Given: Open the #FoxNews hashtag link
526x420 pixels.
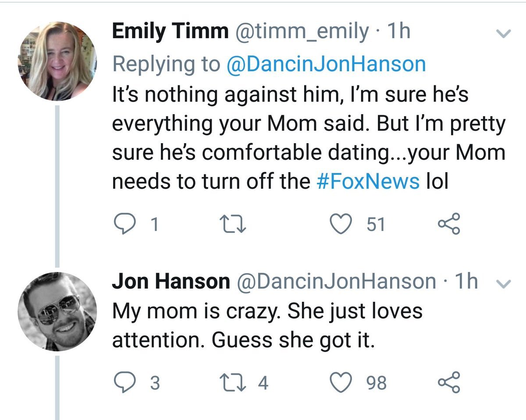Looking at the screenshot, I should pyautogui.click(x=367, y=181).
